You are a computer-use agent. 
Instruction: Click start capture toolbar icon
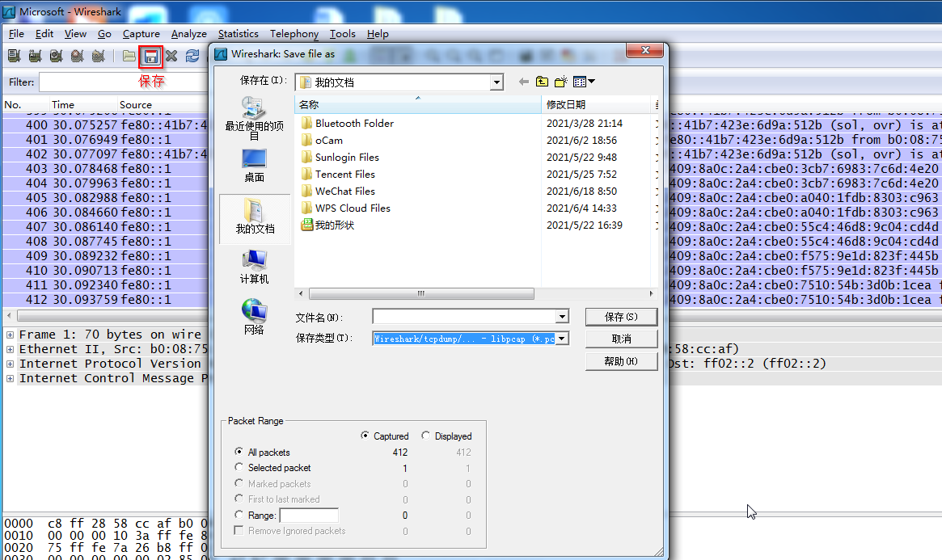tap(57, 57)
